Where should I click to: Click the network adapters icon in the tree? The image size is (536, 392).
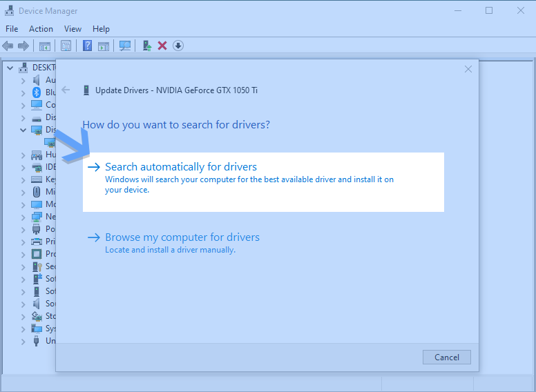pos(37,217)
